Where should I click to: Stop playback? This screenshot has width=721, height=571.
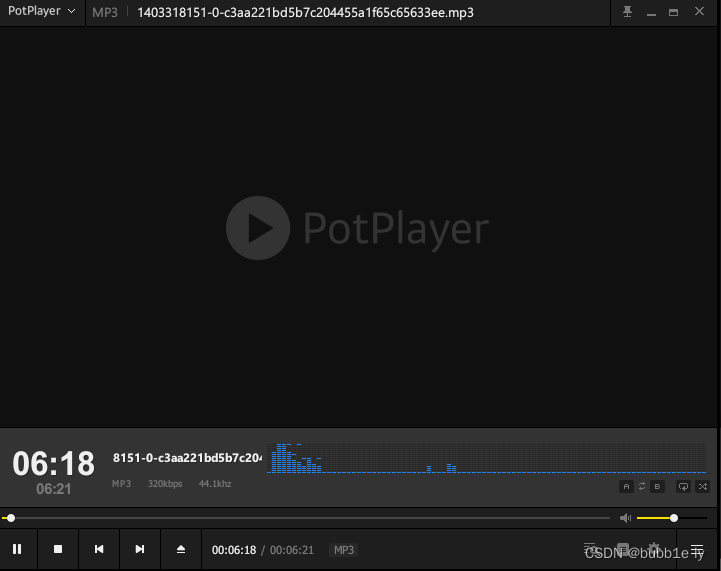(58, 549)
